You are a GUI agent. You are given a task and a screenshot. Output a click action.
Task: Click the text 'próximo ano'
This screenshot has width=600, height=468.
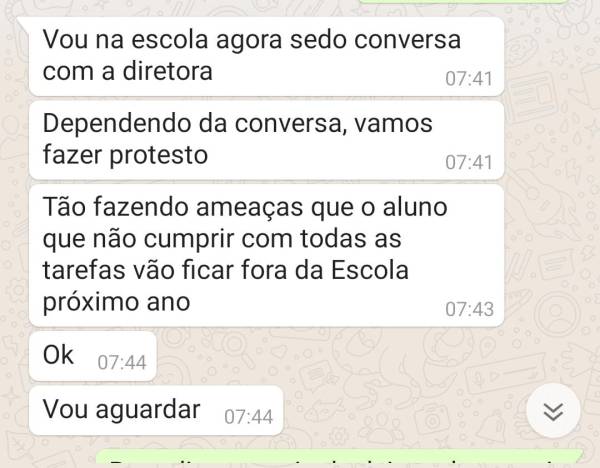(x=116, y=303)
